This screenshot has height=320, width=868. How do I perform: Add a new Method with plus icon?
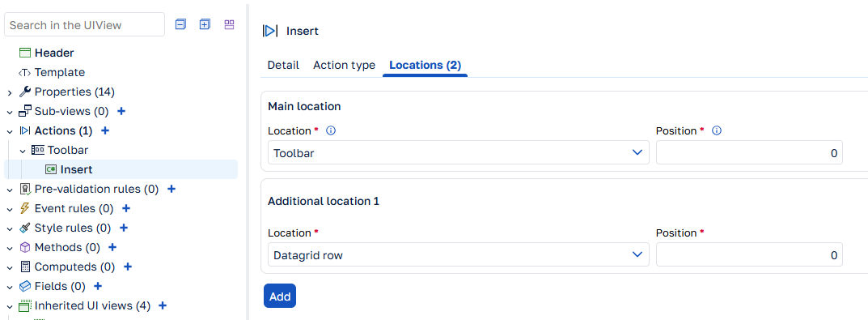pos(112,247)
